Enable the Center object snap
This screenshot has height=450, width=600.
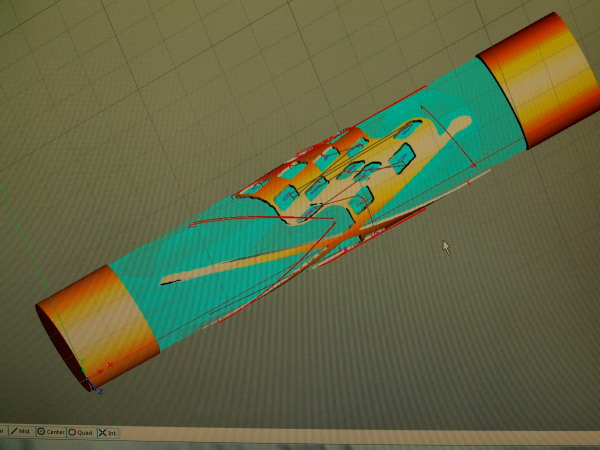coord(50,432)
